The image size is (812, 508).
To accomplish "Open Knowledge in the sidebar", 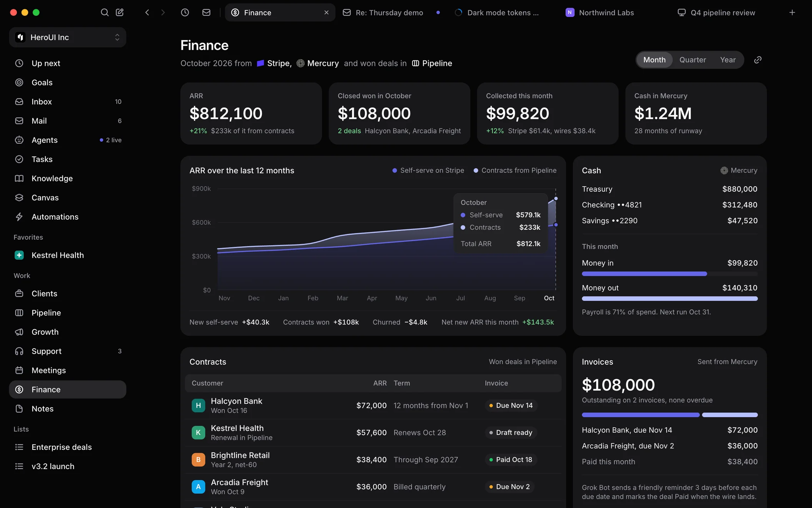I will pyautogui.click(x=68, y=178).
